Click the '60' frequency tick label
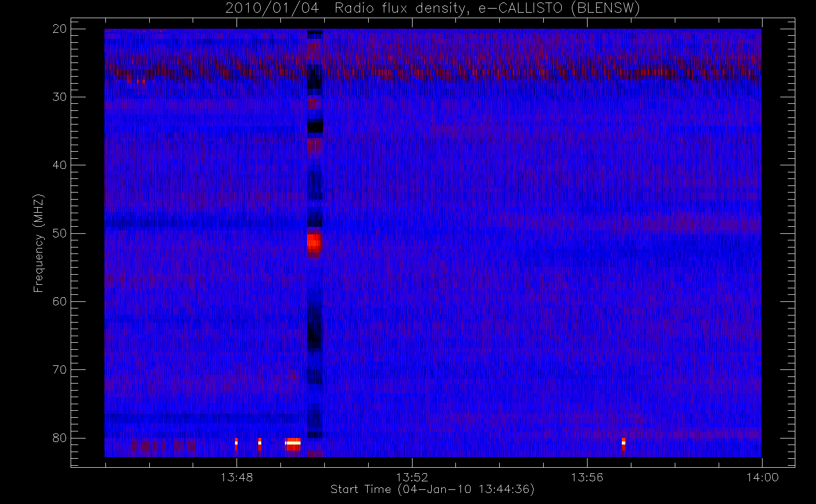This screenshot has height=504, width=816. pos(60,301)
